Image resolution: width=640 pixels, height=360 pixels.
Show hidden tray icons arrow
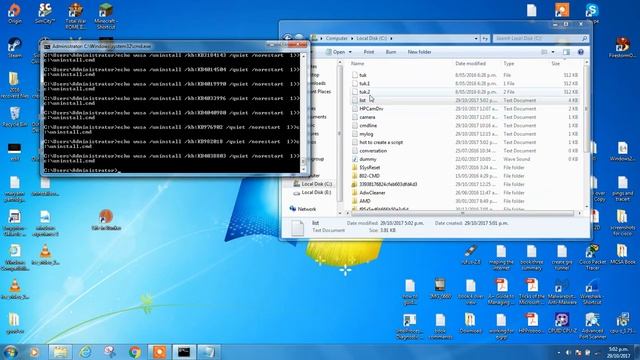pos(559,353)
